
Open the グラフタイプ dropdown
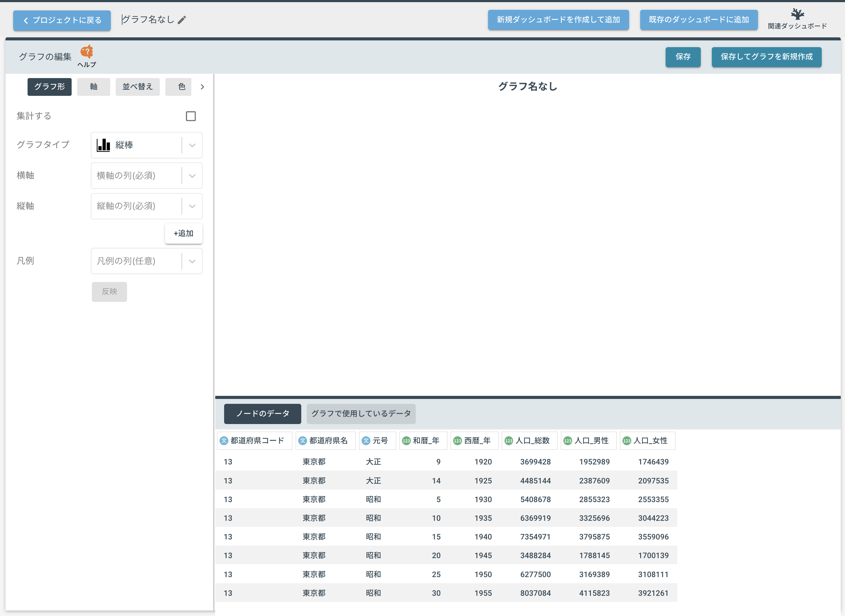147,145
